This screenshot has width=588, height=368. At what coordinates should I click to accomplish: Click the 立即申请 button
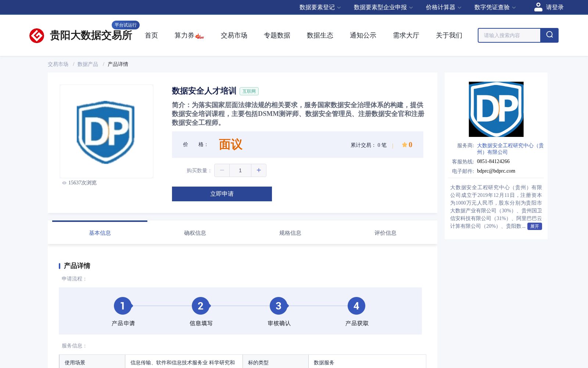pyautogui.click(x=222, y=194)
